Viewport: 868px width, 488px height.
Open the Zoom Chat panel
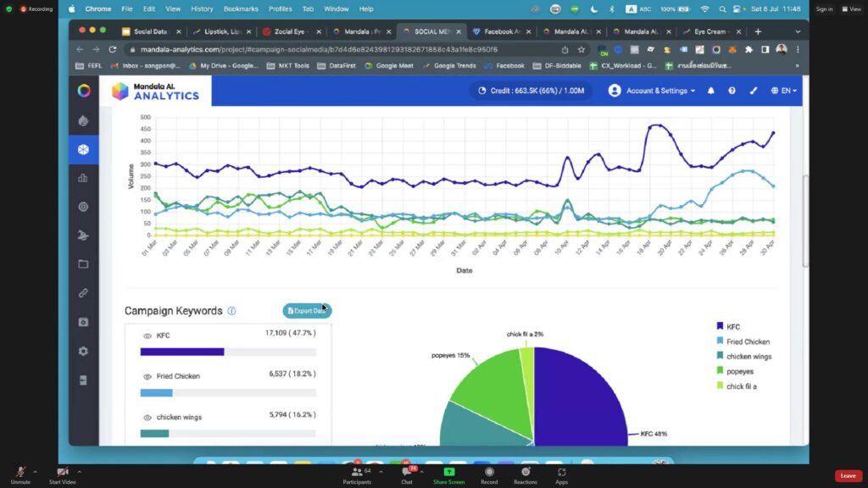pyautogui.click(x=407, y=474)
